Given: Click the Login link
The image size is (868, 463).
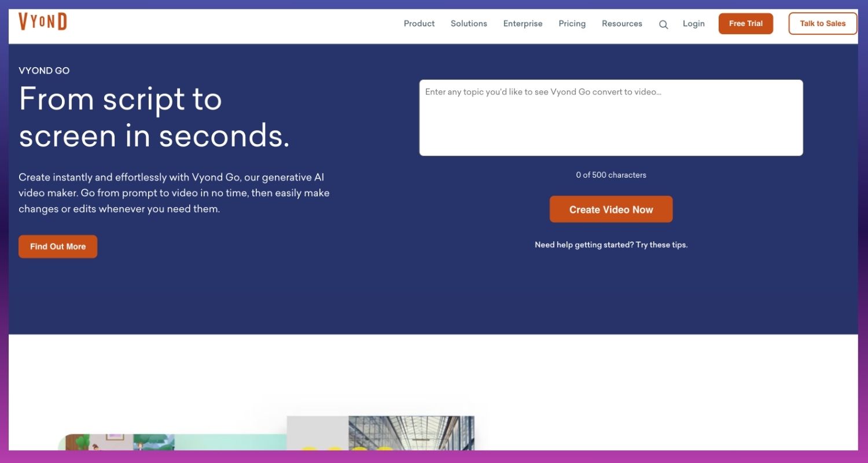Looking at the screenshot, I should (x=693, y=24).
